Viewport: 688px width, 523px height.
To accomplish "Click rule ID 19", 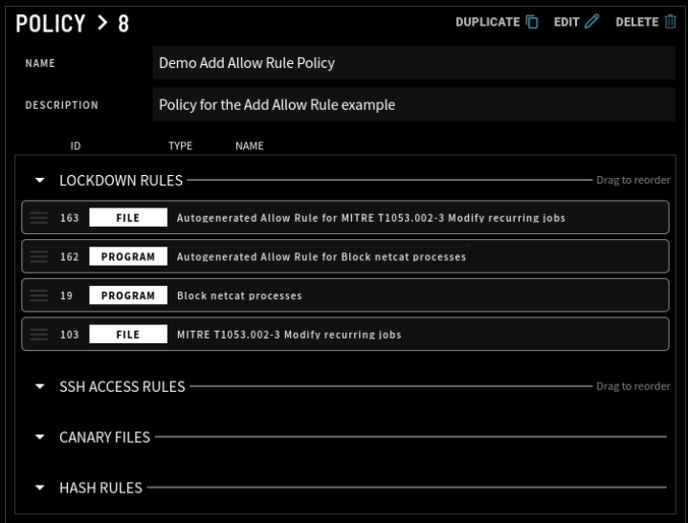I will click(66, 296).
